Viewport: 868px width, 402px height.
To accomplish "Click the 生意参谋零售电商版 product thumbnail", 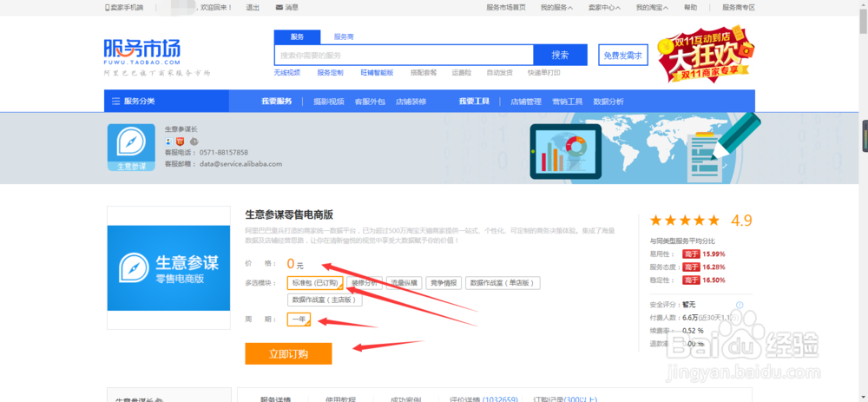I will click(x=168, y=268).
